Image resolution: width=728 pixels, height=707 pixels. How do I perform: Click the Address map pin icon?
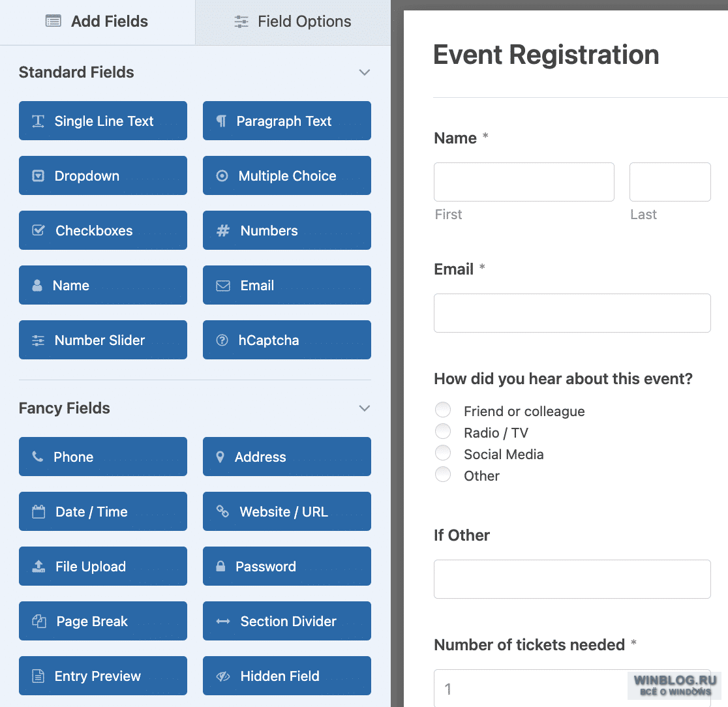pos(220,457)
